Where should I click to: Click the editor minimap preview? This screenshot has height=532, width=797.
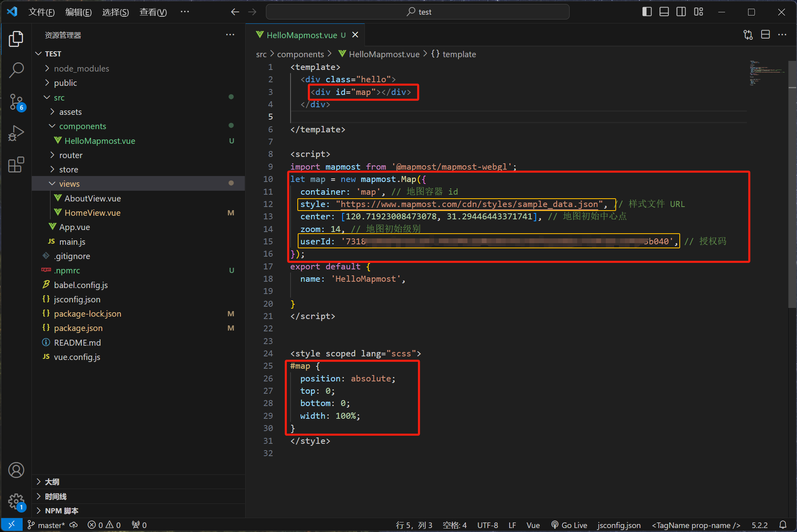pos(767,73)
